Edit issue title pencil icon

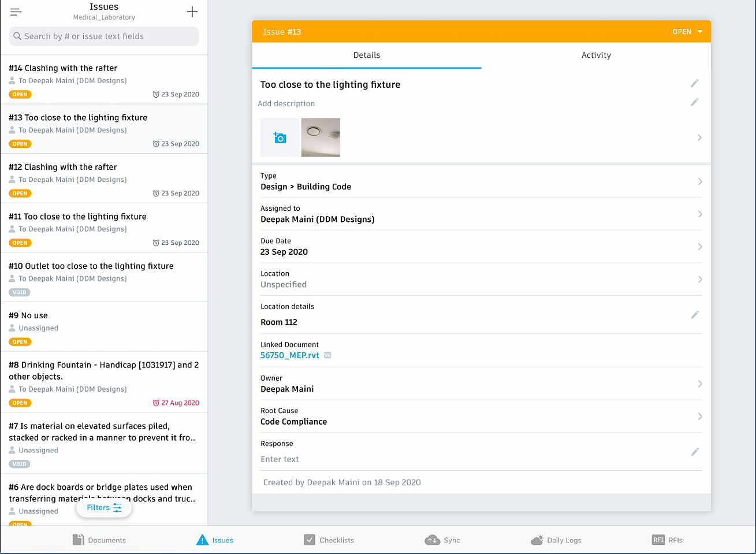[695, 84]
